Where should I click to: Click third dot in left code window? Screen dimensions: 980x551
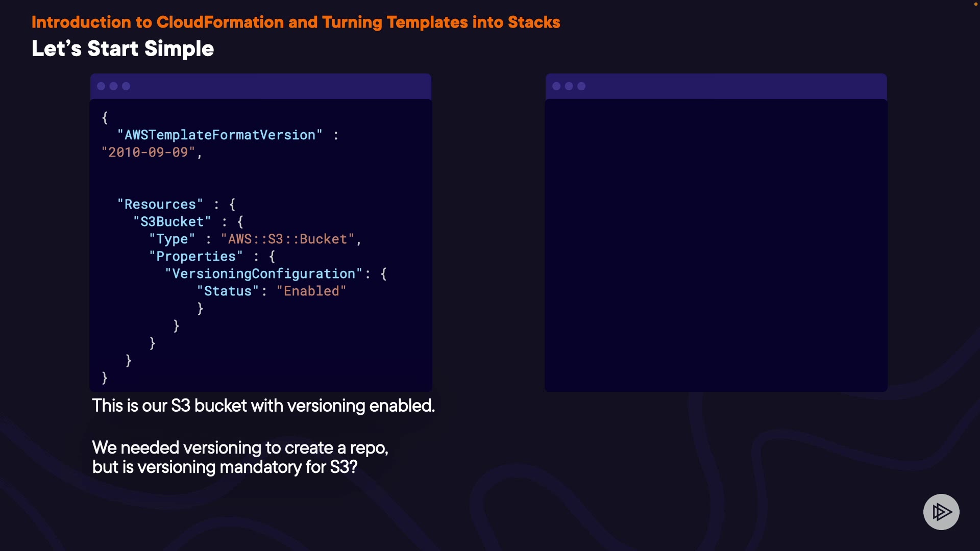(126, 86)
